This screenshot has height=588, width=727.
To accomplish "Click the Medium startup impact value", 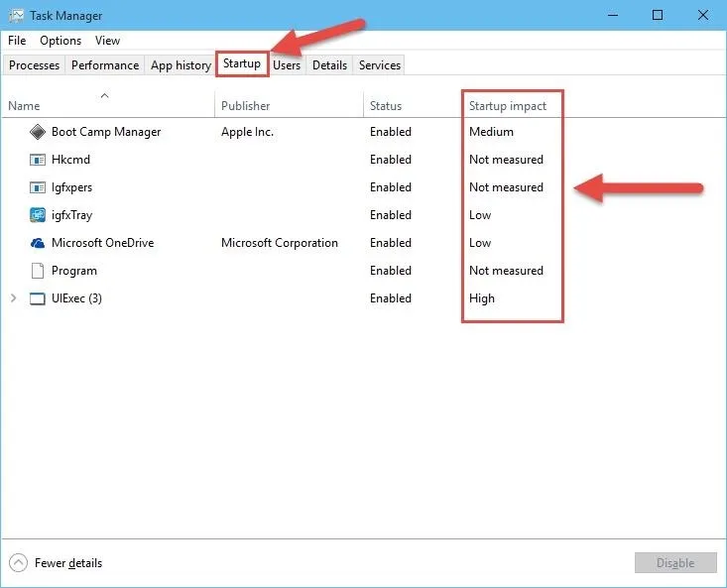I will pyautogui.click(x=492, y=132).
